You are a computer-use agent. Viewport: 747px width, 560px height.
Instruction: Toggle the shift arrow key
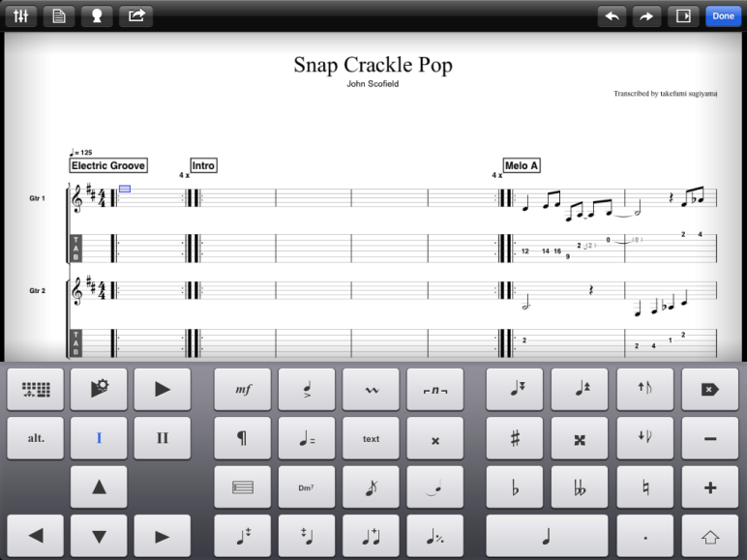pyautogui.click(x=710, y=536)
